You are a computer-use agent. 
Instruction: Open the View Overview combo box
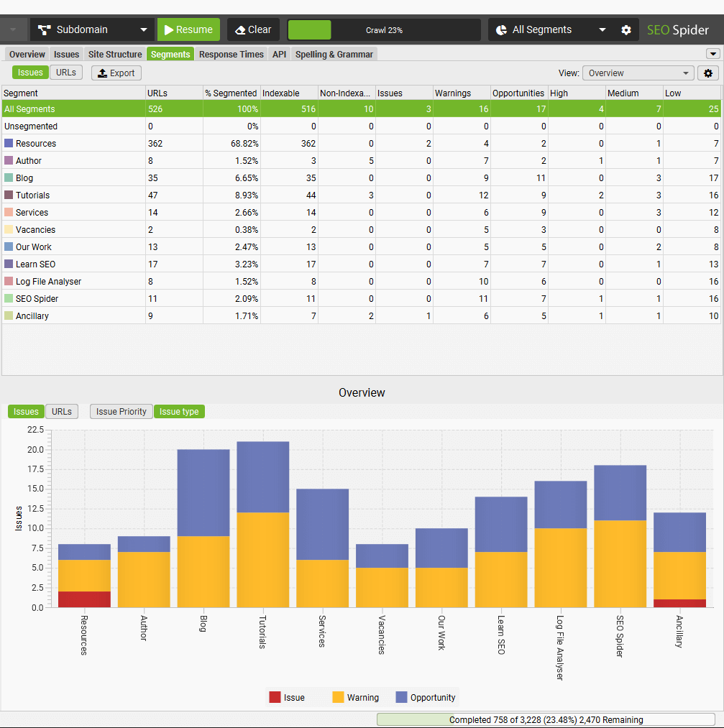[637, 73]
